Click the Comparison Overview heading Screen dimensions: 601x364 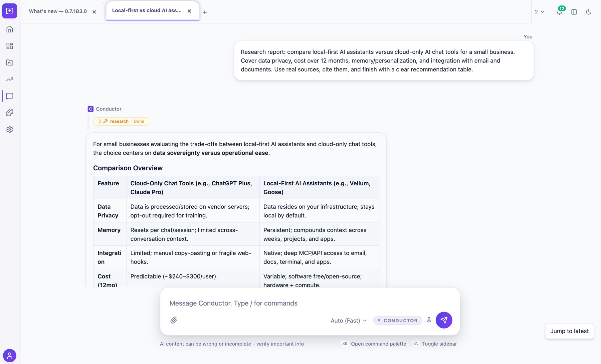tap(128, 168)
